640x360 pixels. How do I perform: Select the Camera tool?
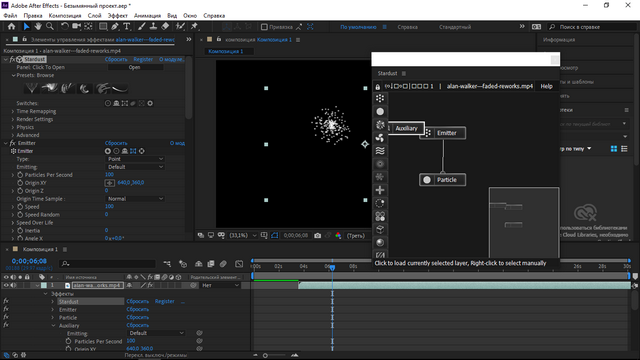tap(76, 27)
